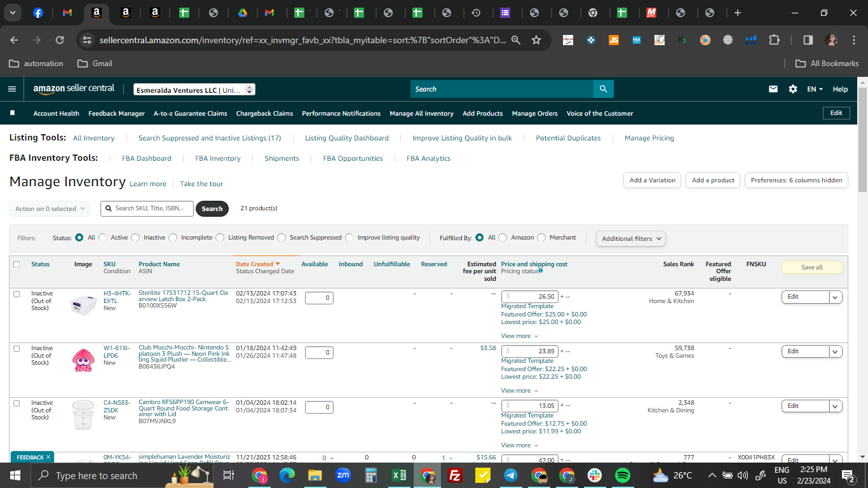Expand the Additional filters dropdown
The height and width of the screenshot is (488, 868).
(631, 238)
